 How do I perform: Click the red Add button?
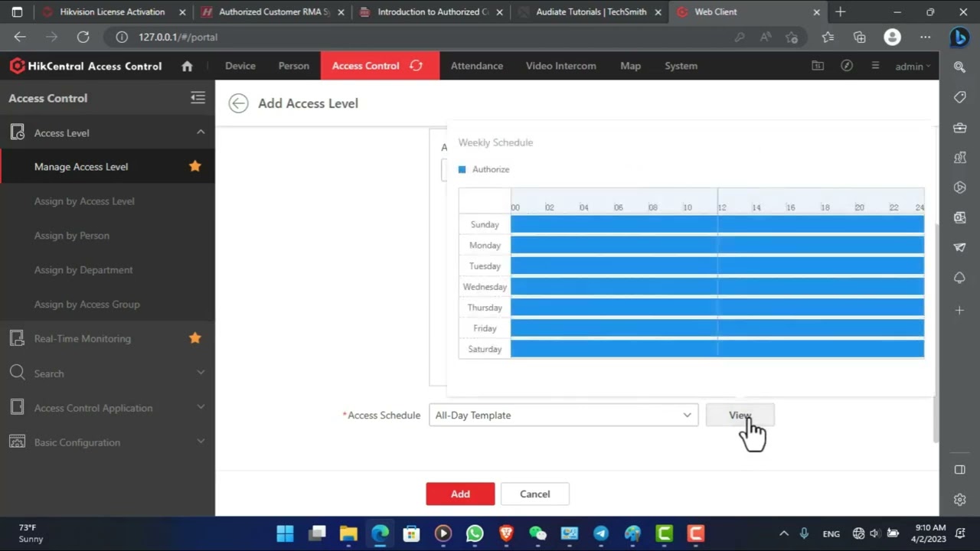pos(460,494)
